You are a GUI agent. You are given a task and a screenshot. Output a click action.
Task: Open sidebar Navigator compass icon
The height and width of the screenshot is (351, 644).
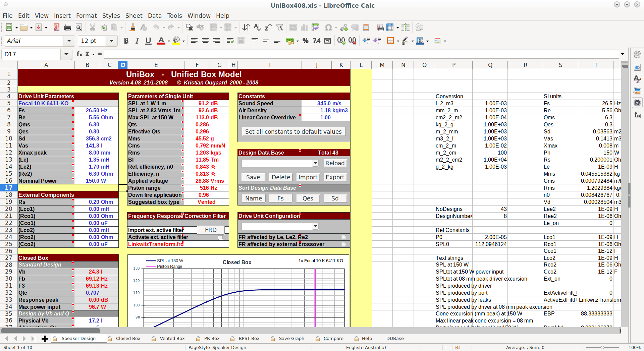(637, 103)
